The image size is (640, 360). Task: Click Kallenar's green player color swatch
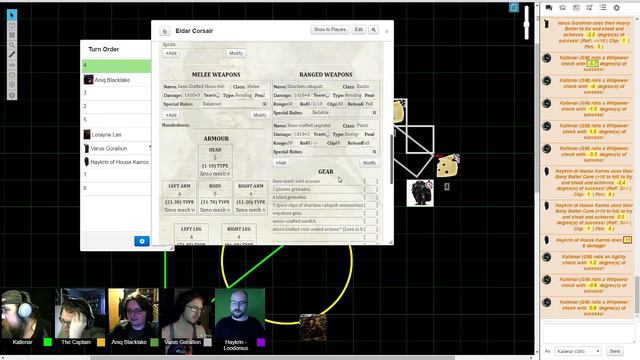tap(47, 342)
